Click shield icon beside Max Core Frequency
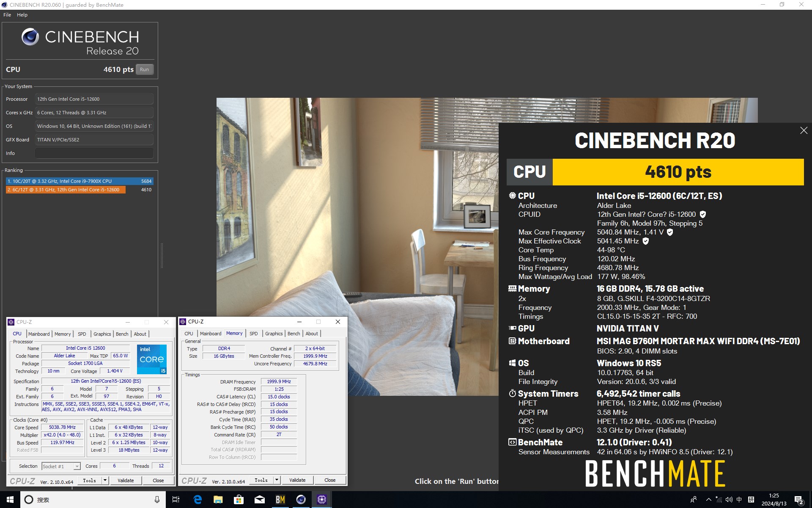 [670, 232]
